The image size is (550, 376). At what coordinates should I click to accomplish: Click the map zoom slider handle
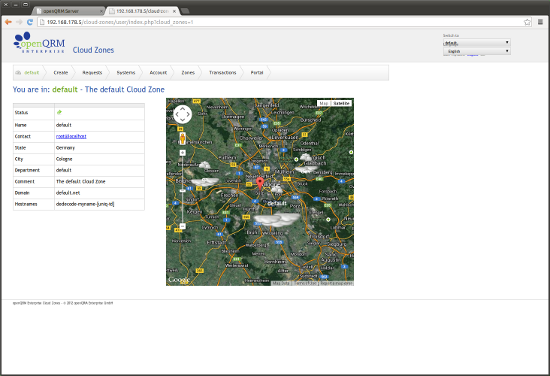pyautogui.click(x=182, y=190)
